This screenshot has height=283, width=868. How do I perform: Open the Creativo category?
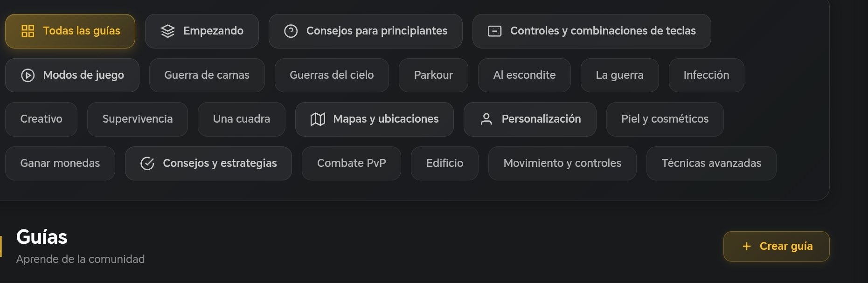pyautogui.click(x=41, y=119)
